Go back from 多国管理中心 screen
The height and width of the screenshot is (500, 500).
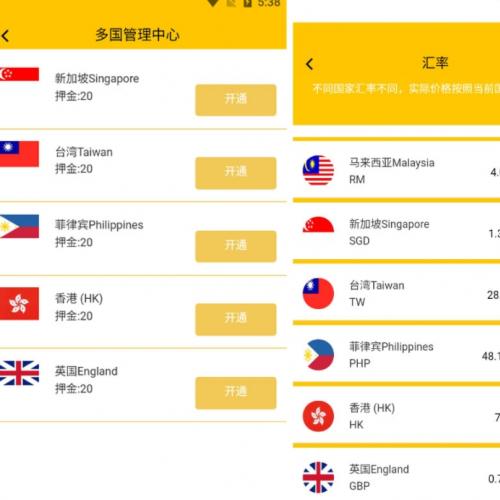[5, 36]
